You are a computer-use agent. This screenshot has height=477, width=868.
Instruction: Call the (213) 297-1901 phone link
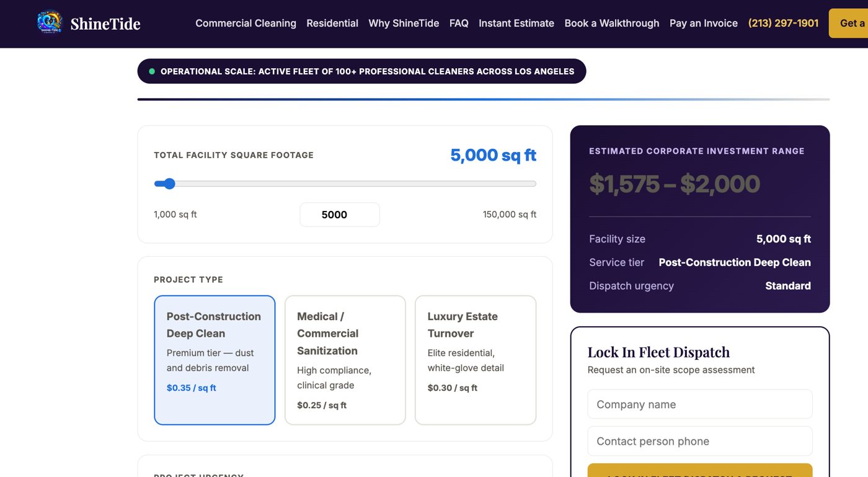tap(783, 23)
